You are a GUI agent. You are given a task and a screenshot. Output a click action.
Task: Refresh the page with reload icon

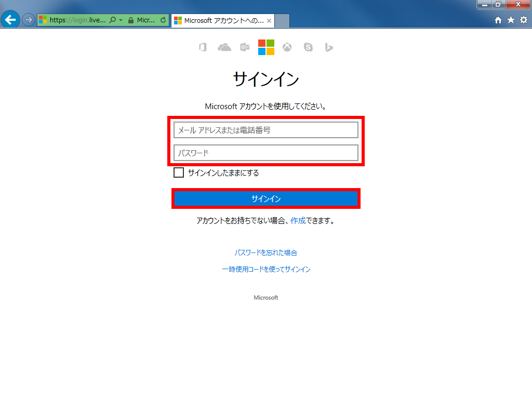coord(163,20)
